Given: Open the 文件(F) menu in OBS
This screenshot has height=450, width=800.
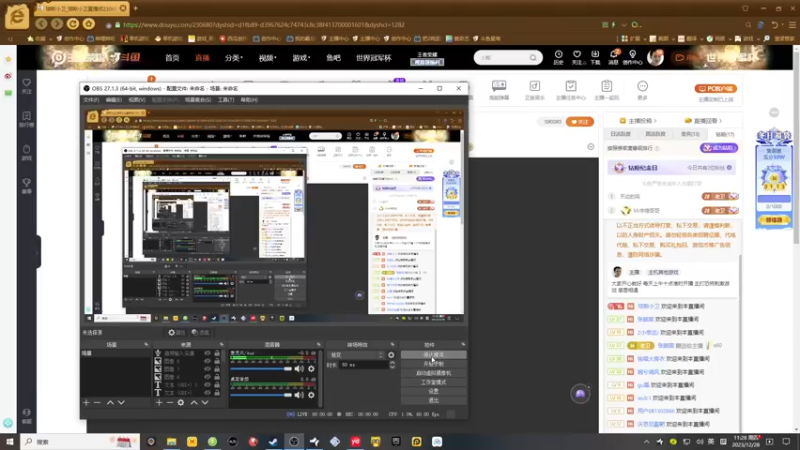Looking at the screenshot, I should tap(91, 100).
